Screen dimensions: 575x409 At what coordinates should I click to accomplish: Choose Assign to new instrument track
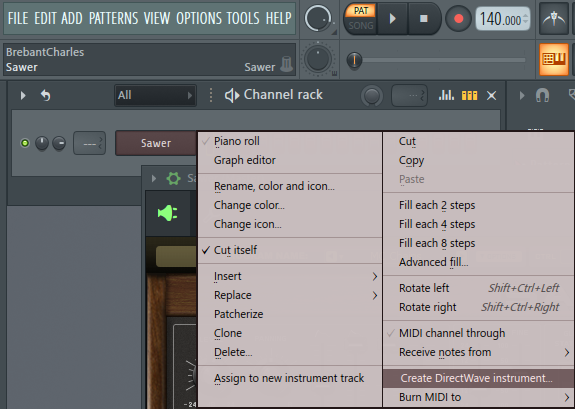pyautogui.click(x=289, y=378)
